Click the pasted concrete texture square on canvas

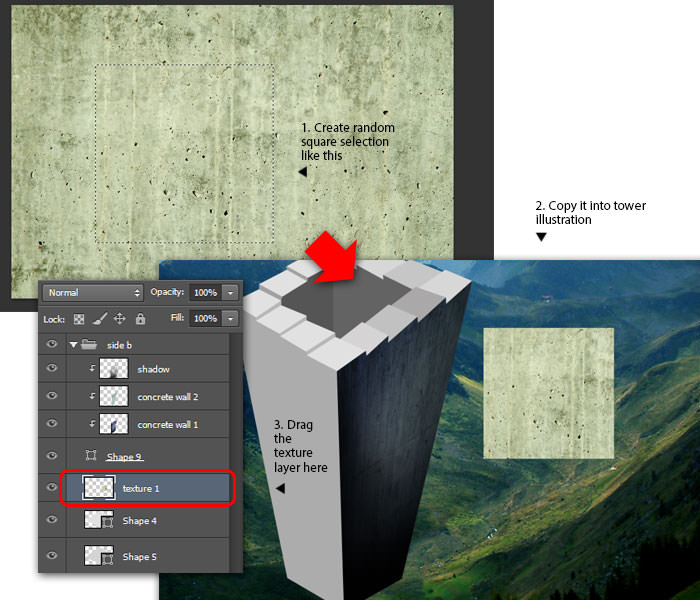(549, 393)
